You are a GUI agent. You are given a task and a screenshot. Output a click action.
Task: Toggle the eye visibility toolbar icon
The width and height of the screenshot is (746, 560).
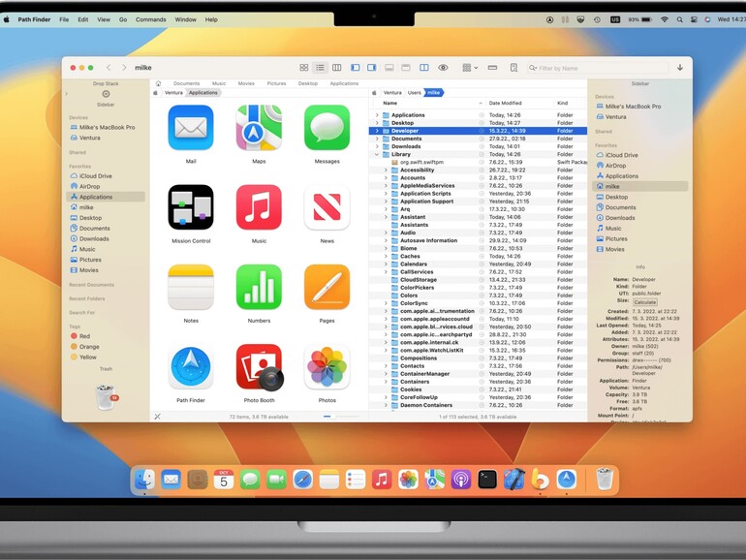pos(443,68)
